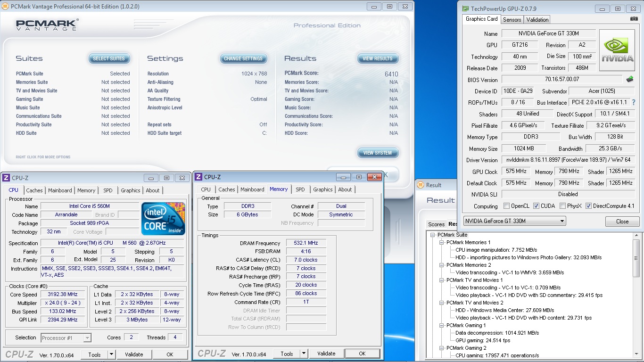Viewport: 644px width, 362px height.
Task: Toggle the OpenCL checkbox in GPU-Z
Action: point(506,206)
